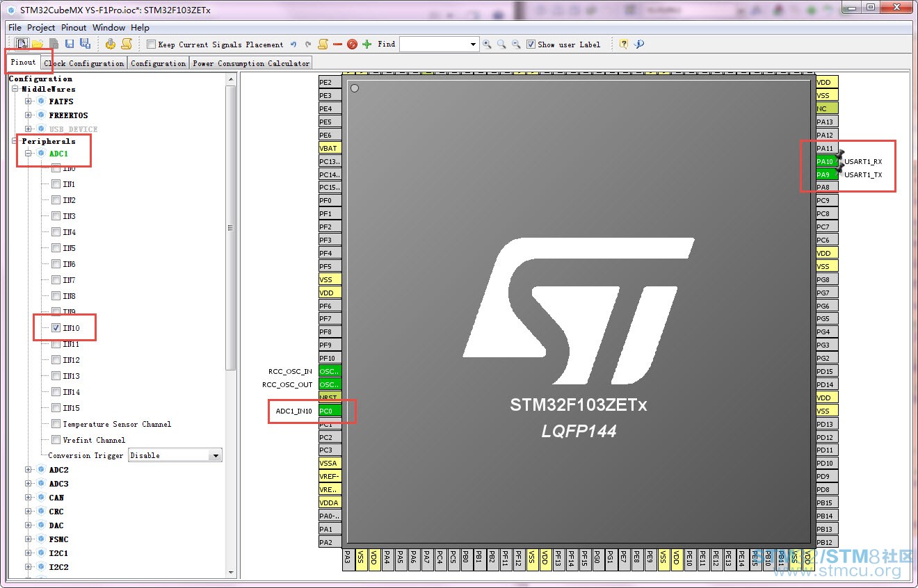The width and height of the screenshot is (918, 588).
Task: Switch to the Power Consumption Calculator tab
Action: pos(251,63)
